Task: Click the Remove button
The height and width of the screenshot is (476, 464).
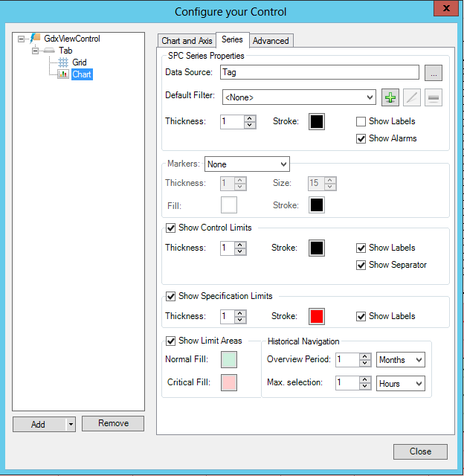Action: coord(113,423)
